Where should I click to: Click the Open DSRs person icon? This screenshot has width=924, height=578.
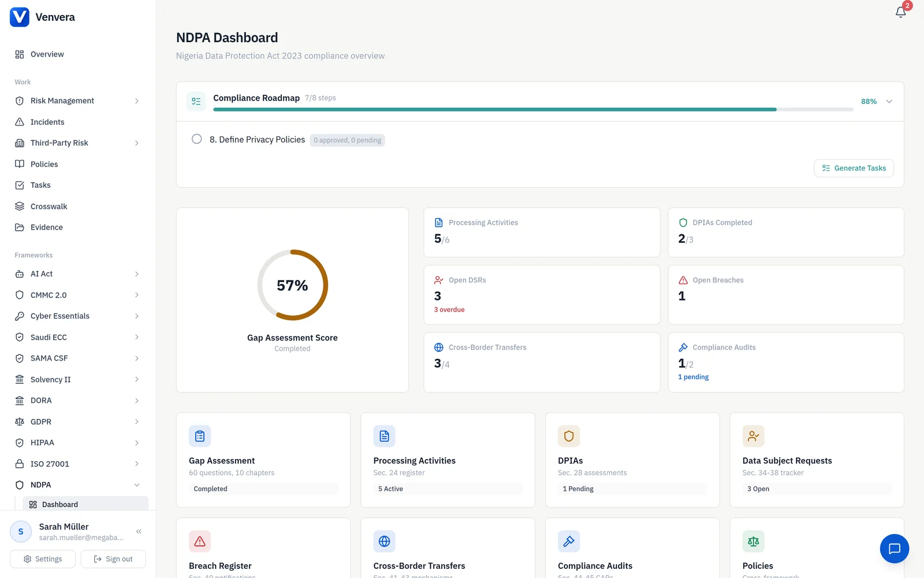click(439, 280)
